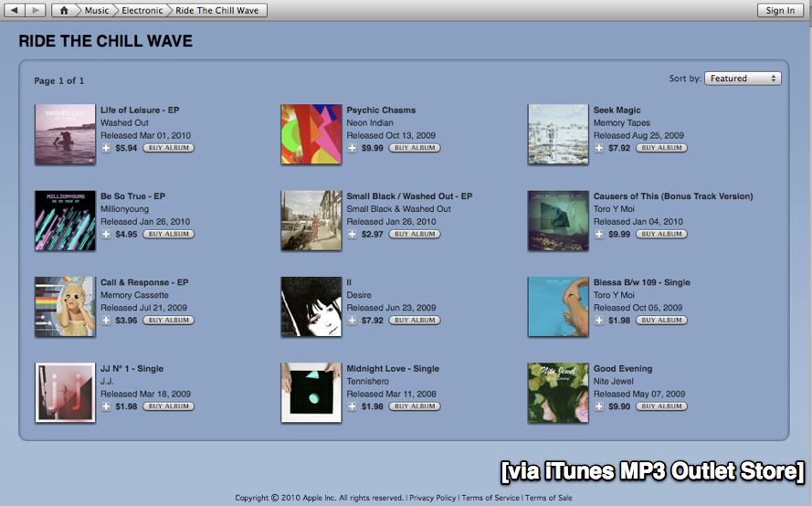Open the Terms of Service link
The height and width of the screenshot is (506, 812).
(490, 498)
